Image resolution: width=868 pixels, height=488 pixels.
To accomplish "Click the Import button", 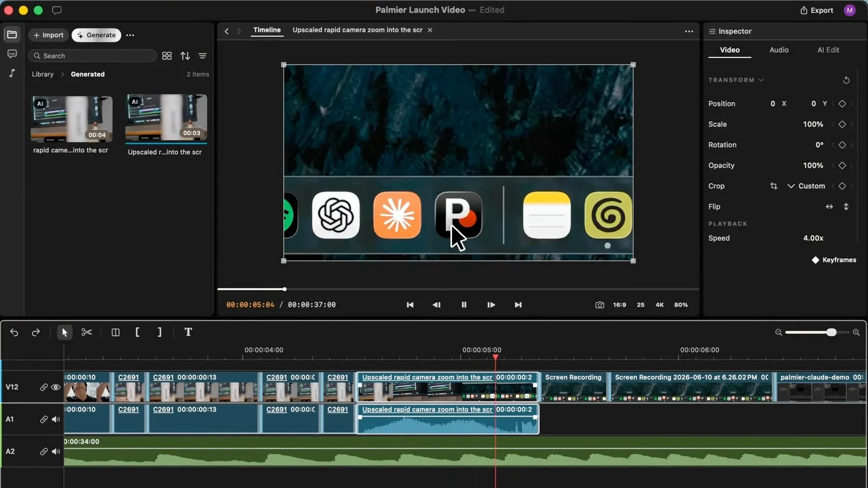I will click(x=49, y=35).
